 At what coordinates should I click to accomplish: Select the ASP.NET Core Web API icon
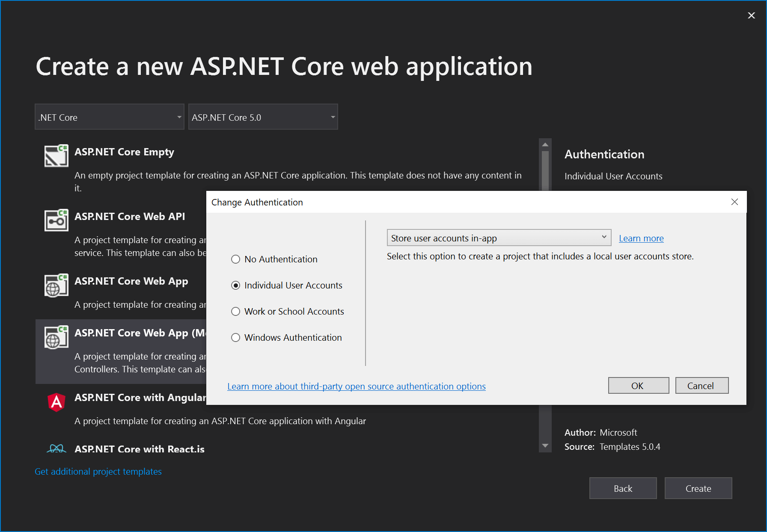tap(56, 220)
